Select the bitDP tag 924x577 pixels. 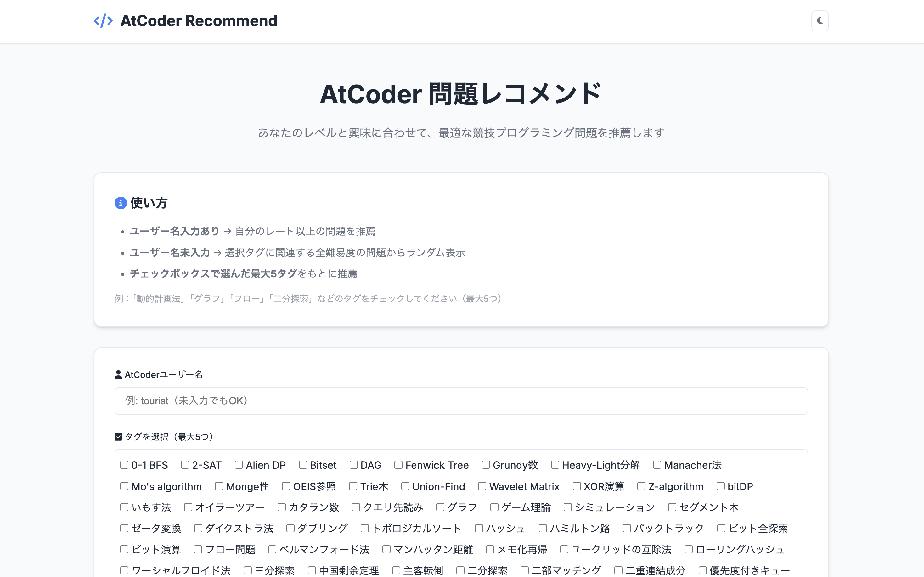[721, 486]
